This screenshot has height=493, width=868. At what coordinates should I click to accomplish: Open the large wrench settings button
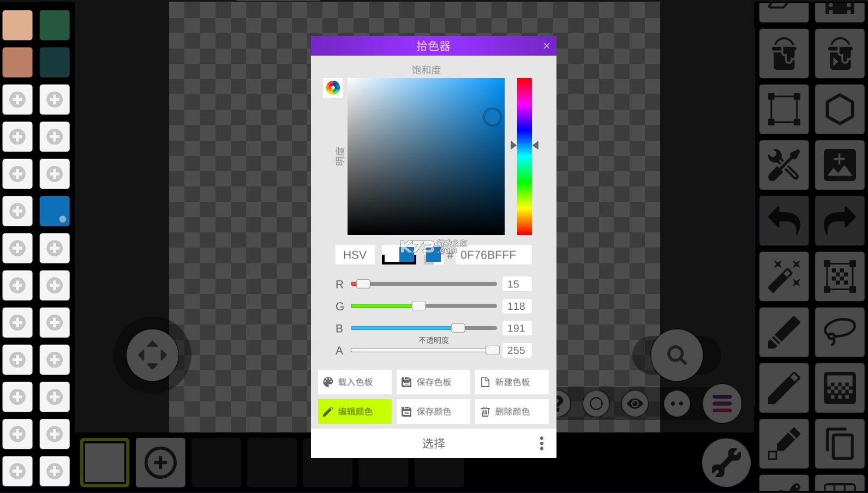[726, 462]
